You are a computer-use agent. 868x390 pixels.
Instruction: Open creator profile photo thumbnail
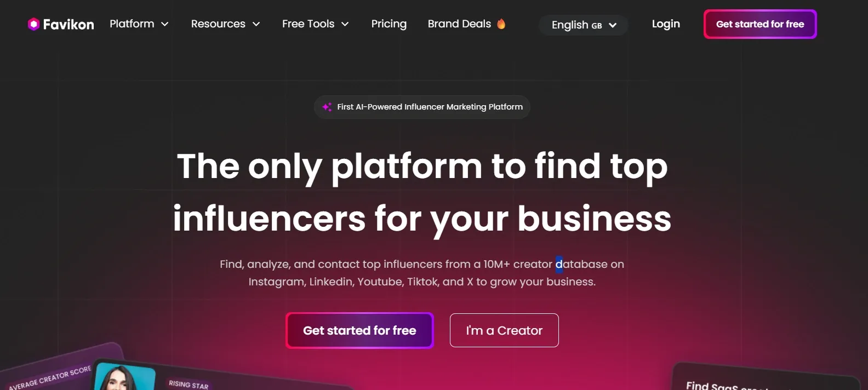point(124,376)
